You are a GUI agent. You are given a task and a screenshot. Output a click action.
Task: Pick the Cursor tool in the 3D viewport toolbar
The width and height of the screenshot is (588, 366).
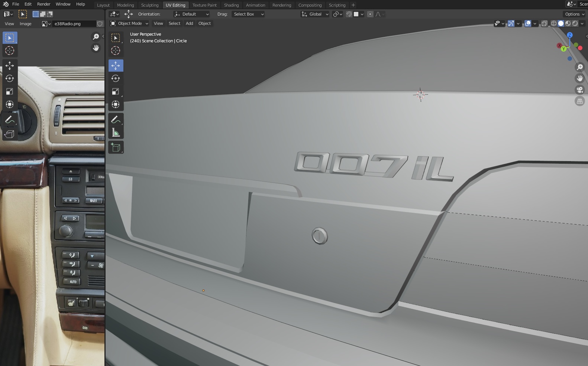coord(116,50)
